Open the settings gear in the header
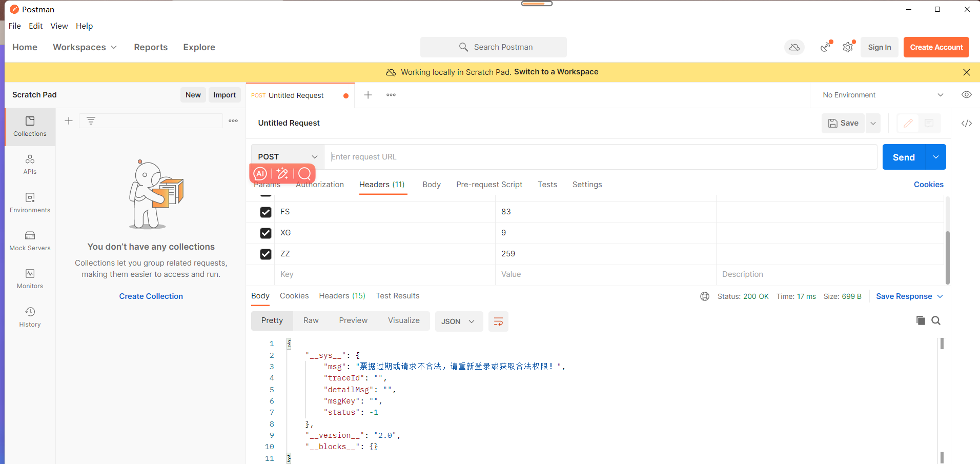 pos(848,47)
